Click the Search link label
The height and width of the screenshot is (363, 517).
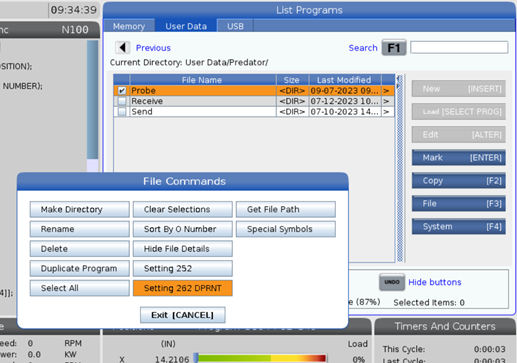pyautogui.click(x=363, y=48)
